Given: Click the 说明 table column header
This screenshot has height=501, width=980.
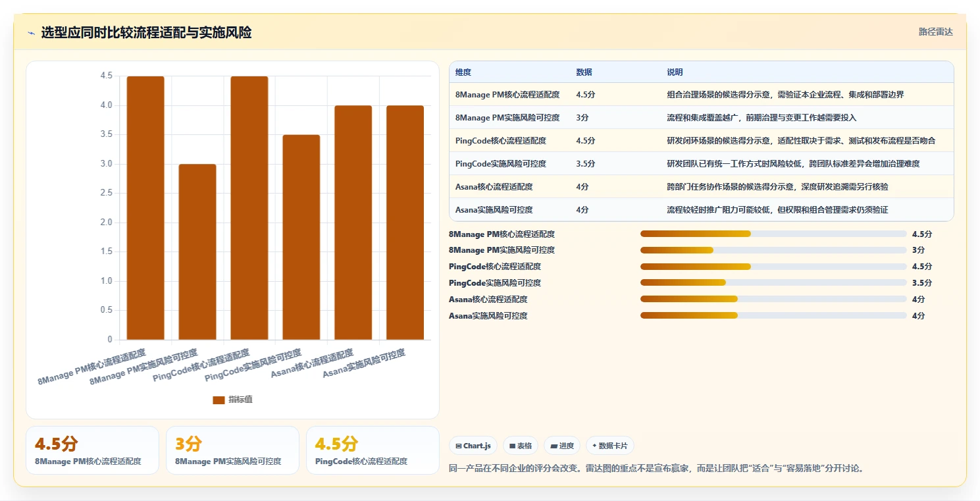Looking at the screenshot, I should point(675,72).
